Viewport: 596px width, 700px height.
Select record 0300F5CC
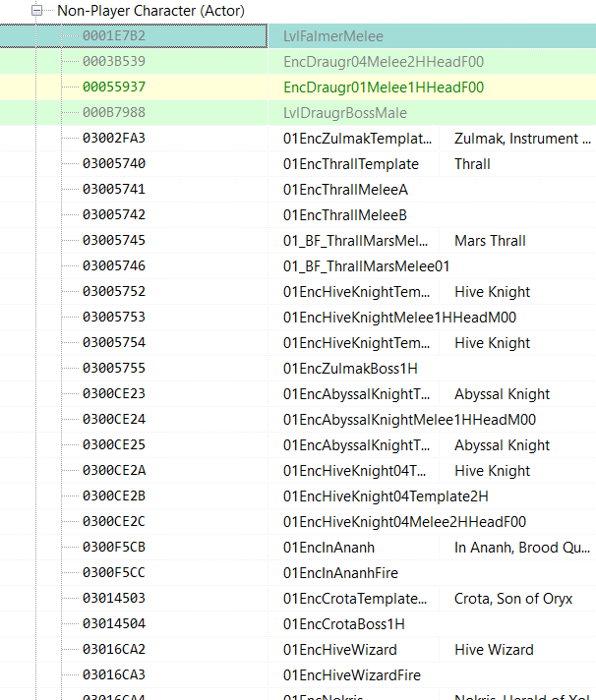click(x=114, y=572)
